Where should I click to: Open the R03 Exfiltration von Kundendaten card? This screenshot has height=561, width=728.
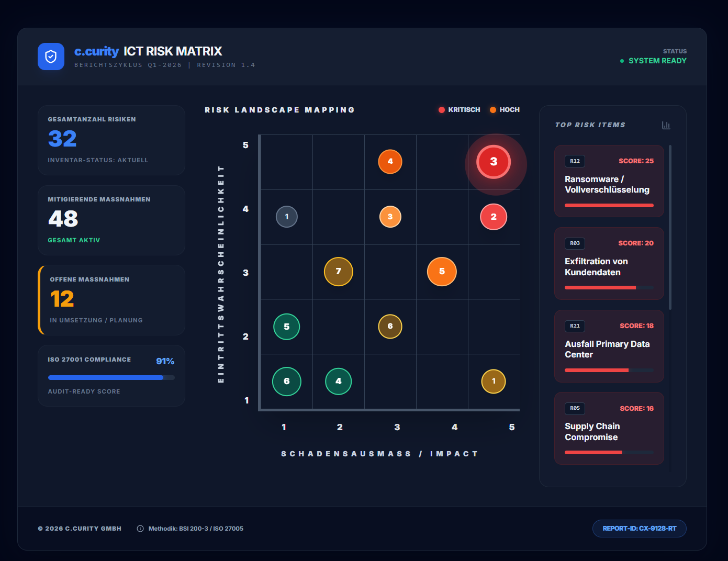(x=609, y=264)
